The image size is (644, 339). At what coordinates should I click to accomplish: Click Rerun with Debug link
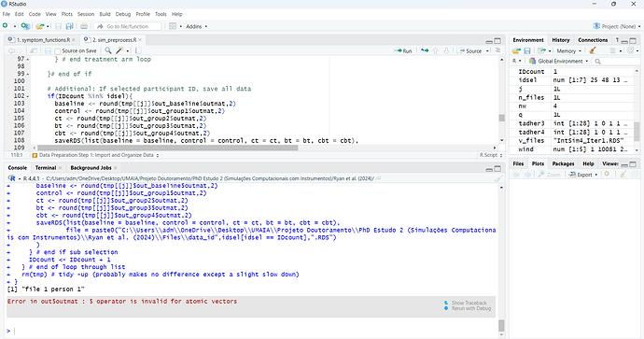coord(468,308)
